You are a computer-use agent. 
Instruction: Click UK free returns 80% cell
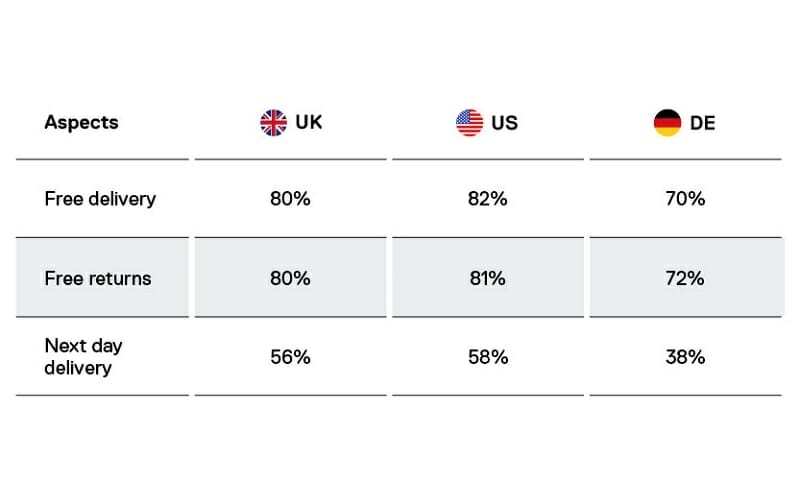(x=290, y=278)
